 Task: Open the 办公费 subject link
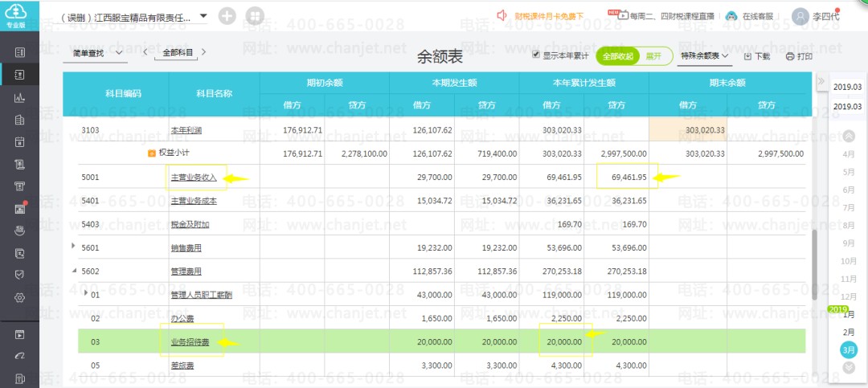(182, 319)
